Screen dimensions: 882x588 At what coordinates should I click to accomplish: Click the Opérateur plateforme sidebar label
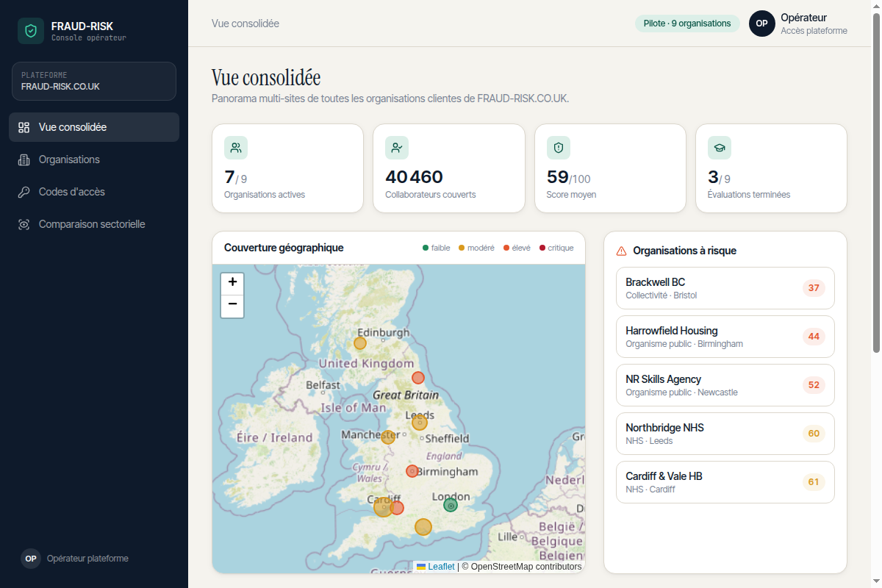coord(87,559)
